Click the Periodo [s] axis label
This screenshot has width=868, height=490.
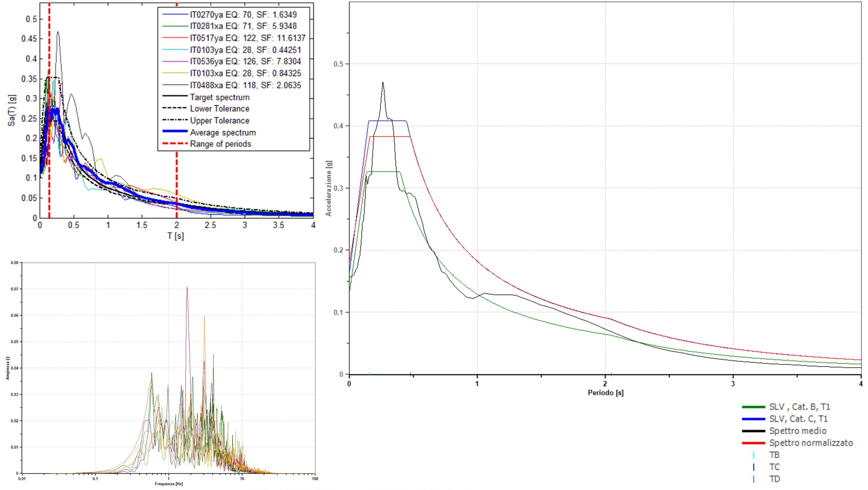pyautogui.click(x=606, y=393)
